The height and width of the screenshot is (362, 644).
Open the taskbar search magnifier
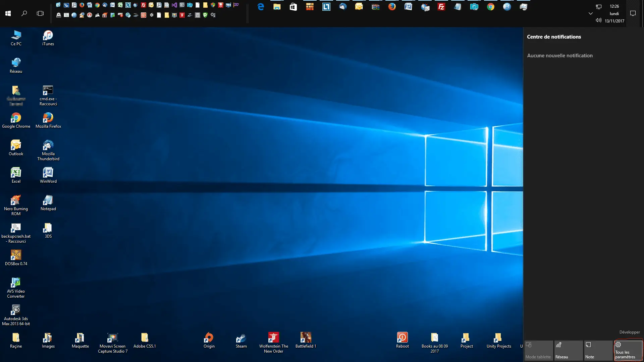[x=24, y=13]
